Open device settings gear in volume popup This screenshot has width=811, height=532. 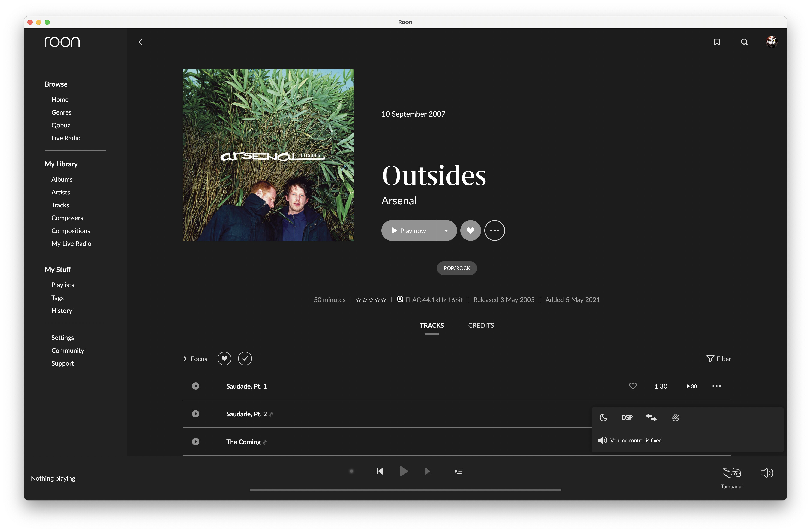[x=675, y=418]
